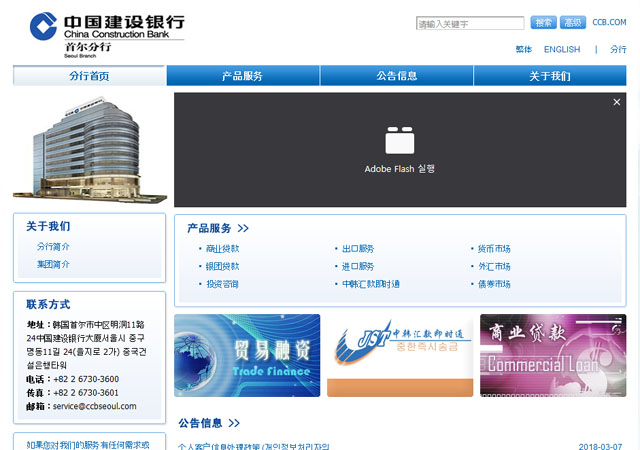Open the CCB.COM link

(609, 22)
